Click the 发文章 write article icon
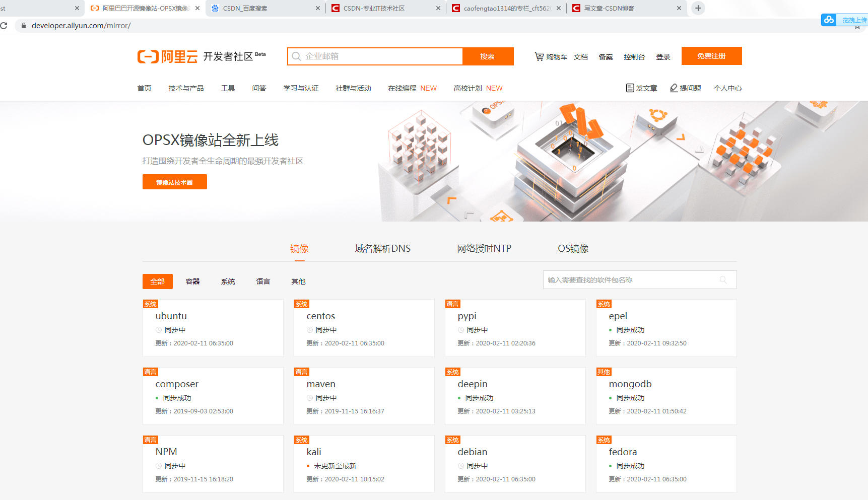This screenshot has width=868, height=500. pyautogui.click(x=630, y=88)
